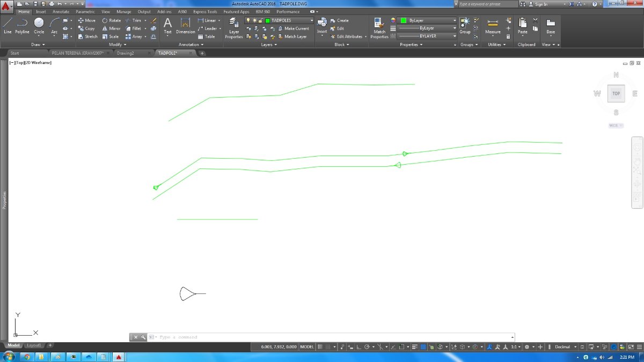Select the Dimension tool
The height and width of the screenshot is (362, 644).
point(186,25)
